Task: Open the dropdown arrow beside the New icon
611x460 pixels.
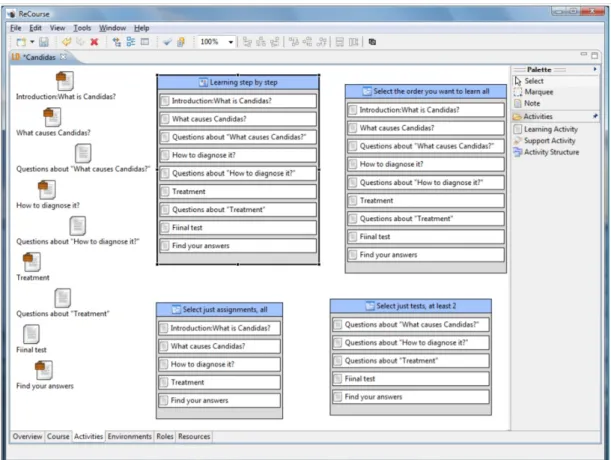Action: [32, 42]
